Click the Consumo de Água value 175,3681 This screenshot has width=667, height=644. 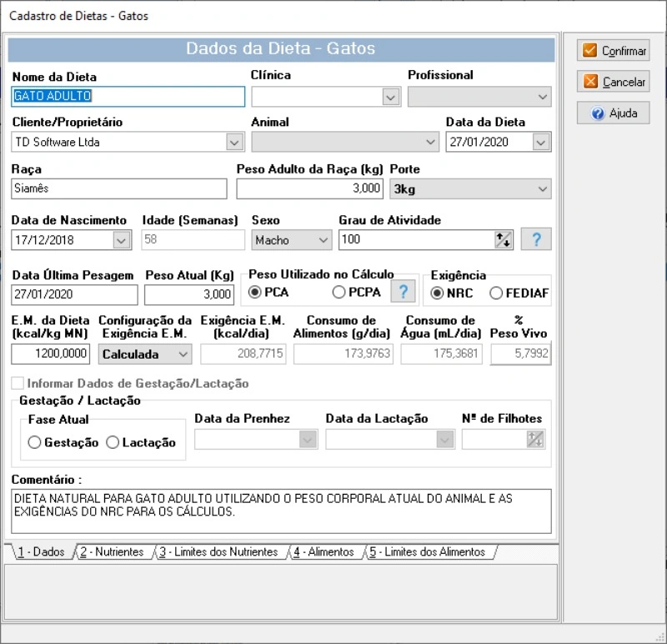[442, 354]
